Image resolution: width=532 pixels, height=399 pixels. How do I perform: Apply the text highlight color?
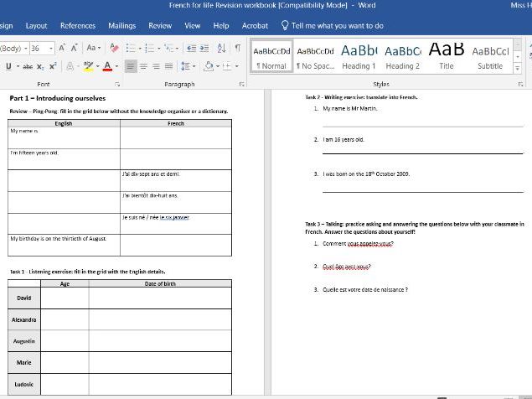(88, 66)
